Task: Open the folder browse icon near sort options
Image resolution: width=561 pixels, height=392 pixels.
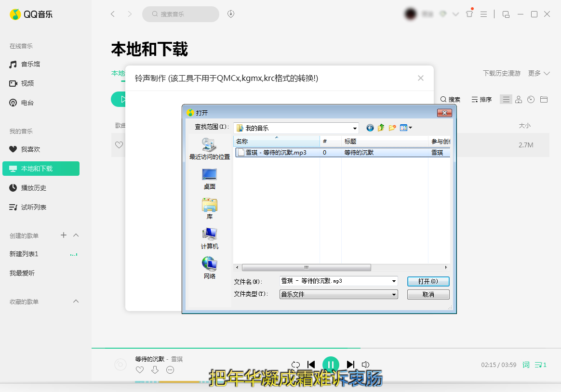Action: pos(543,99)
